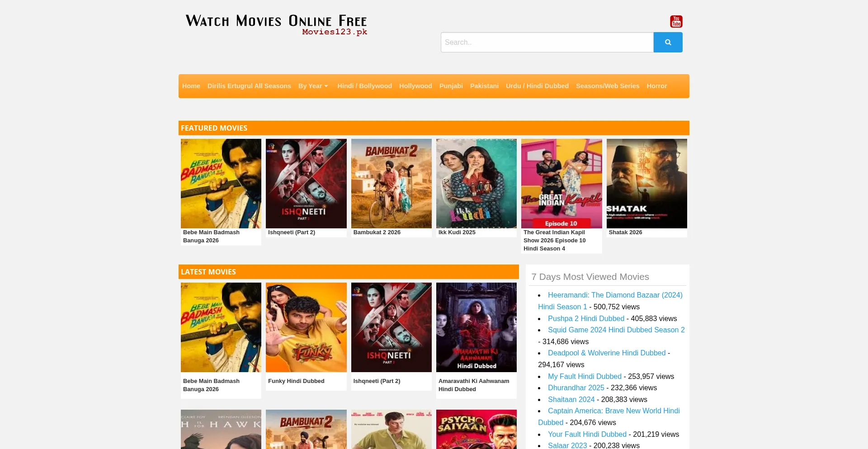
Task: Open H is for Hawk poster
Action: click(221, 429)
